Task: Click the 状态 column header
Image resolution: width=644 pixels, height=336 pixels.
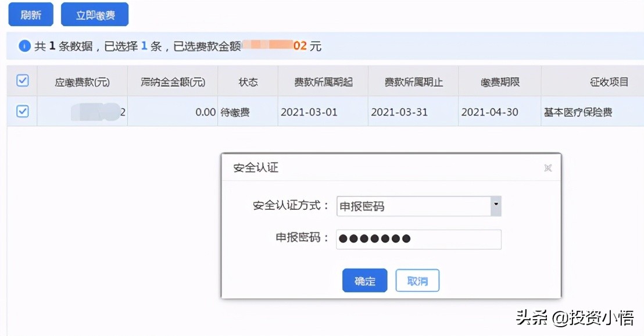Action: [247, 81]
